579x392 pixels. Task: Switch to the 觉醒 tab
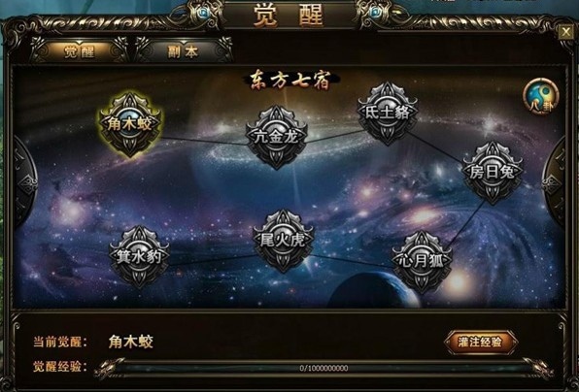tap(79, 51)
